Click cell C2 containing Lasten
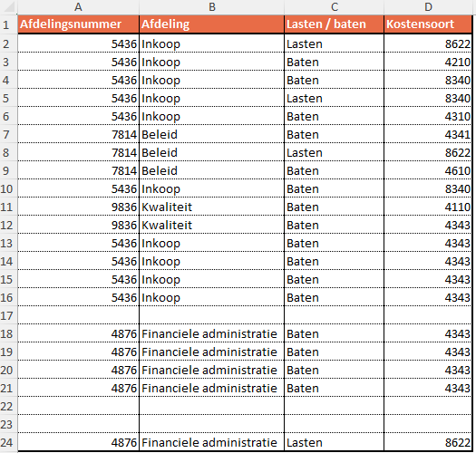476x453 pixels. [x=335, y=44]
